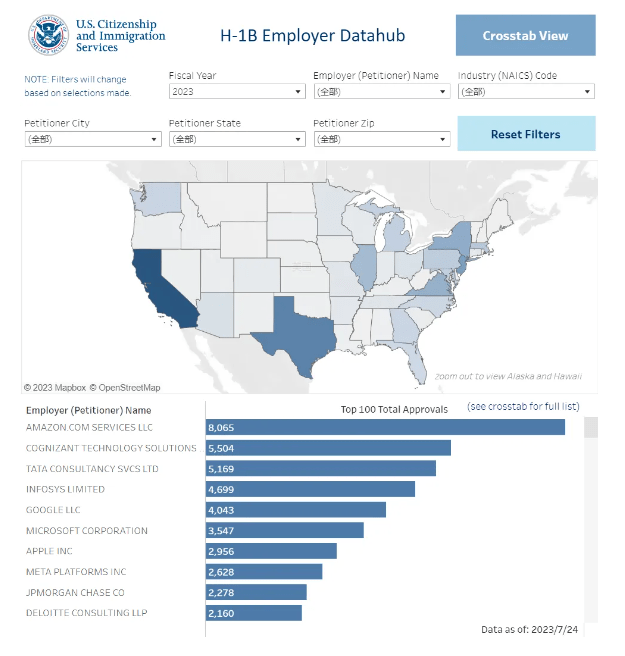This screenshot has height=656, width=625.
Task: Click the Infosys Limited 4,699 bar
Action: (310, 489)
